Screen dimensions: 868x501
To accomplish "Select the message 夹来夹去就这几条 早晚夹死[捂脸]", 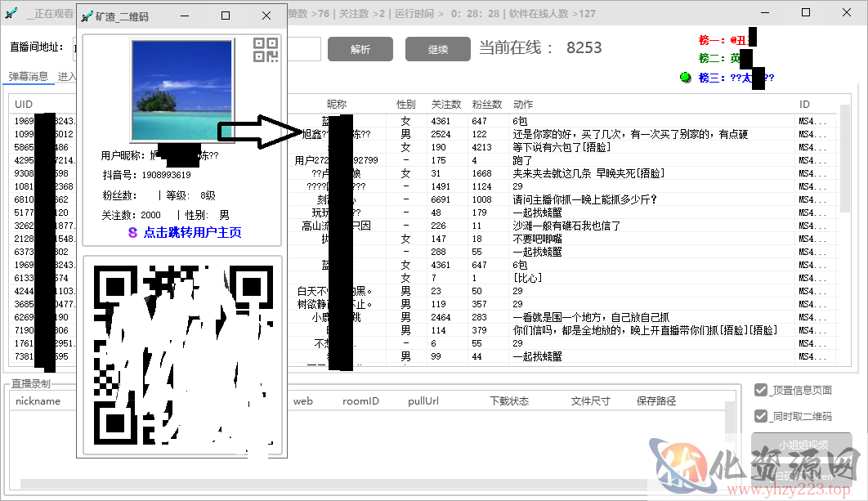I will coord(588,174).
